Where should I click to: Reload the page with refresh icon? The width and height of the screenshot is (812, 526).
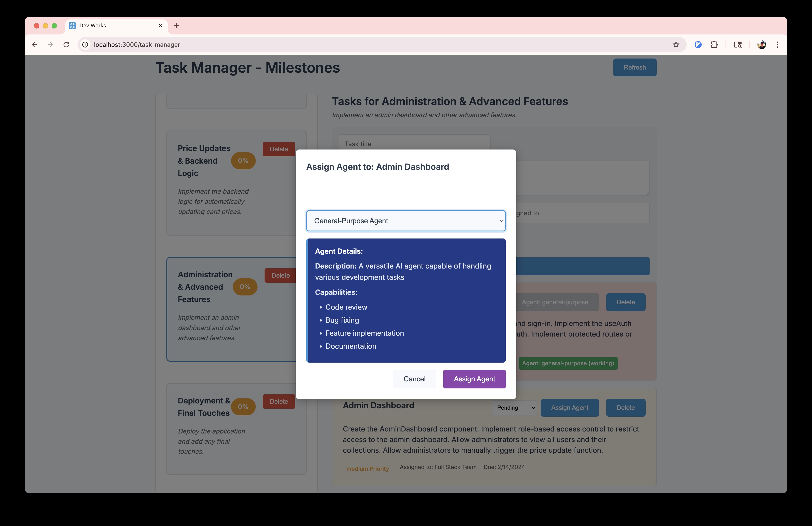(66, 45)
